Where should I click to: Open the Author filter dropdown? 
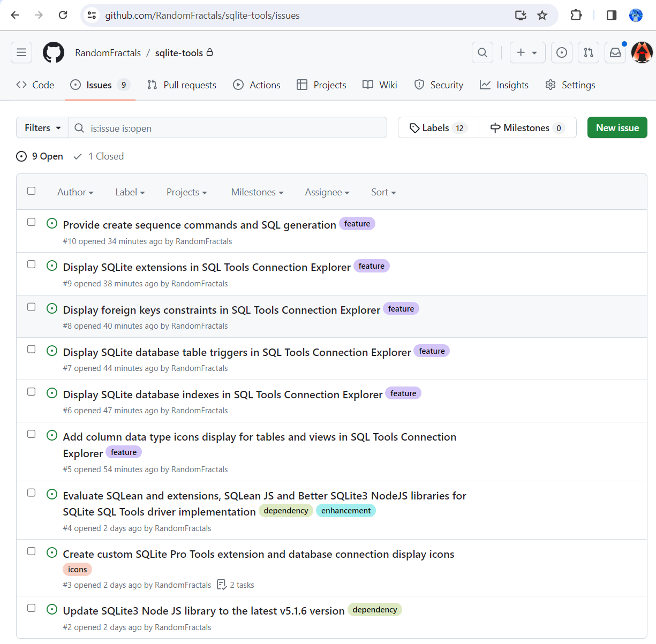76,192
